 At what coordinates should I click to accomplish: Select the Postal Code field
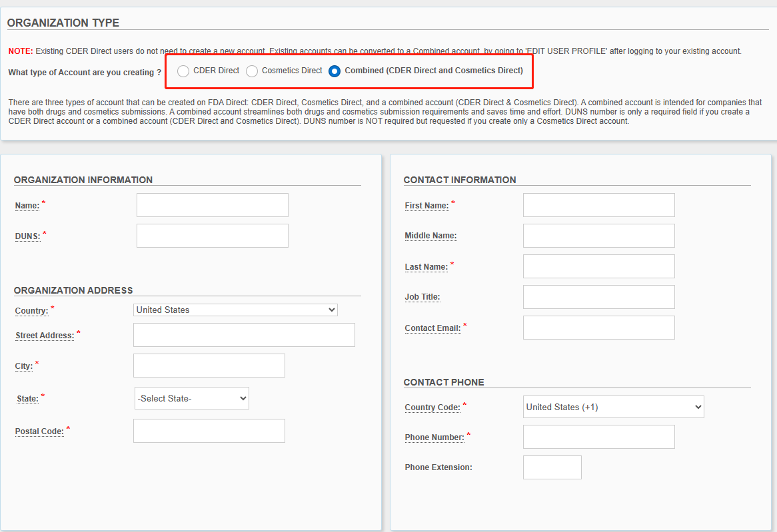[209, 431]
